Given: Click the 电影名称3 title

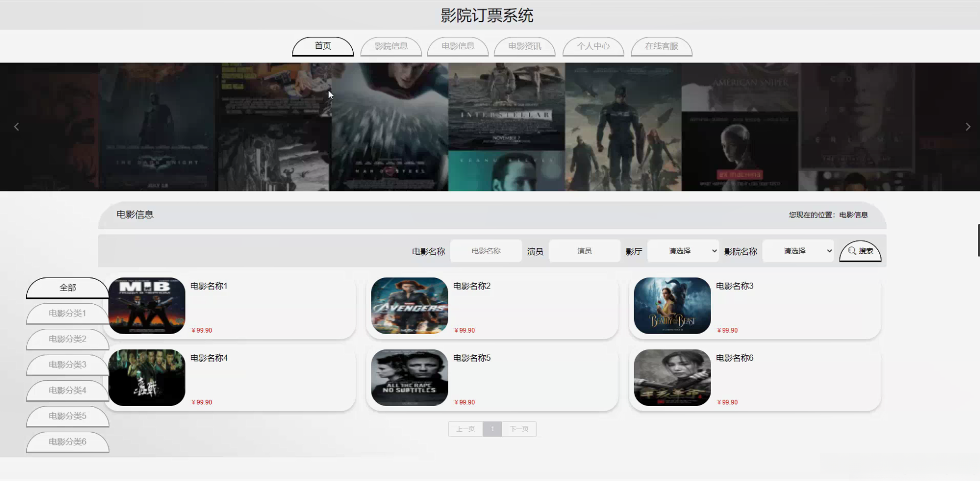Looking at the screenshot, I should tap(735, 286).
